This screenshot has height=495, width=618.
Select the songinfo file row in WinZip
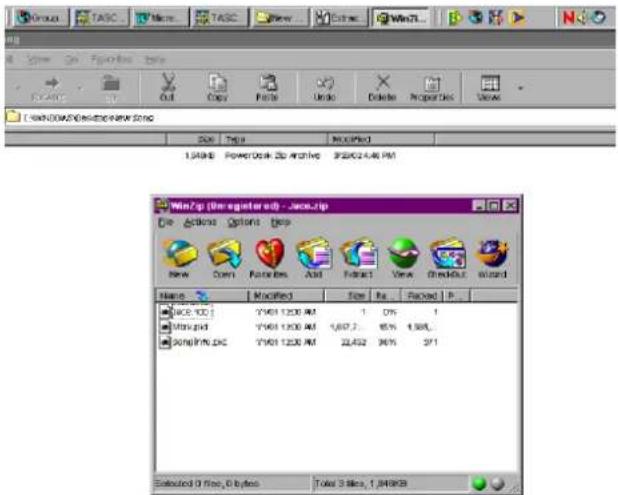pos(299,342)
